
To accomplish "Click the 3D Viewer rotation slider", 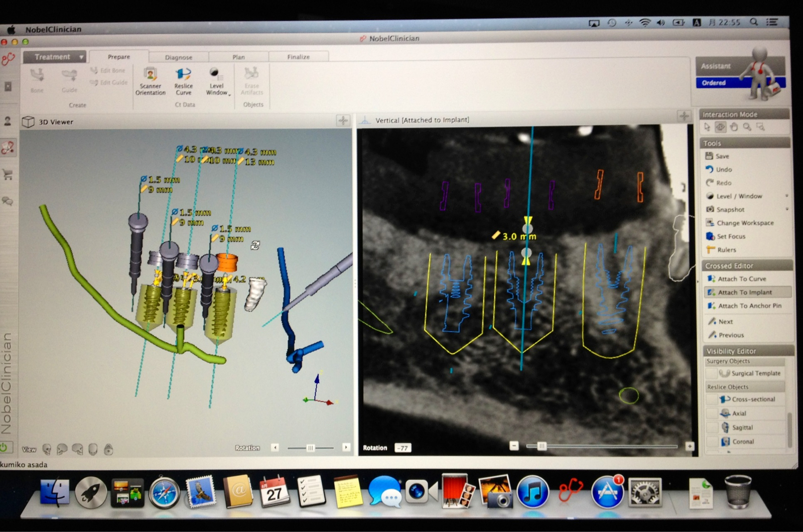I will coord(310,447).
